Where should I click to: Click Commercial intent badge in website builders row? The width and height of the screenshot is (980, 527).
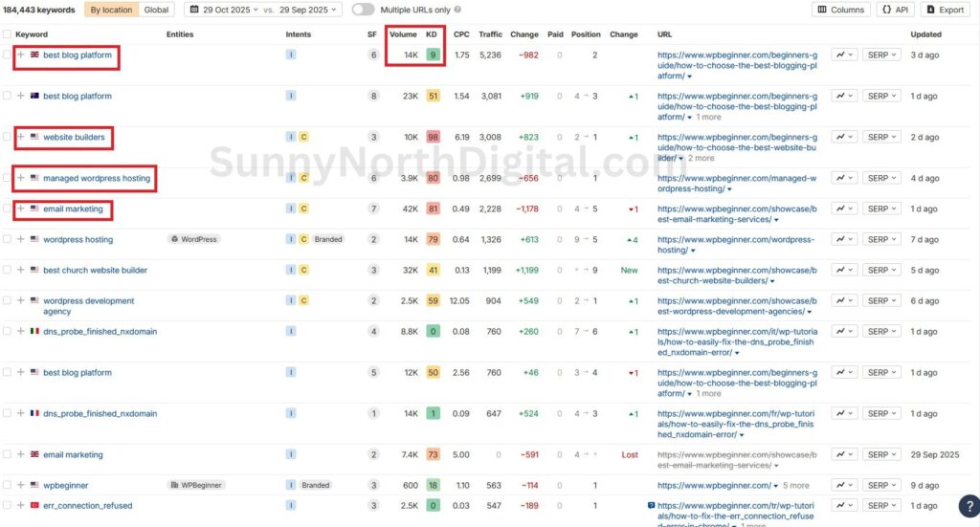point(303,137)
